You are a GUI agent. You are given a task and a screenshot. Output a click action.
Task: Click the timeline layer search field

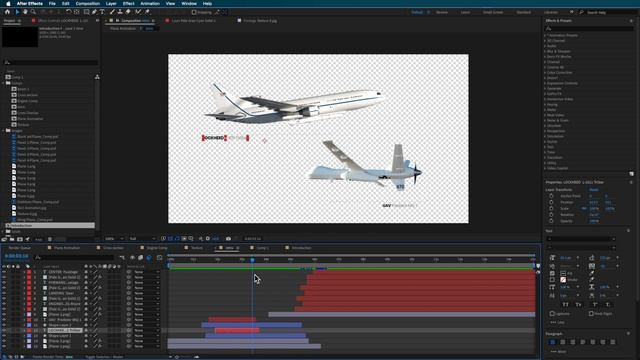pyautogui.click(x=74, y=257)
